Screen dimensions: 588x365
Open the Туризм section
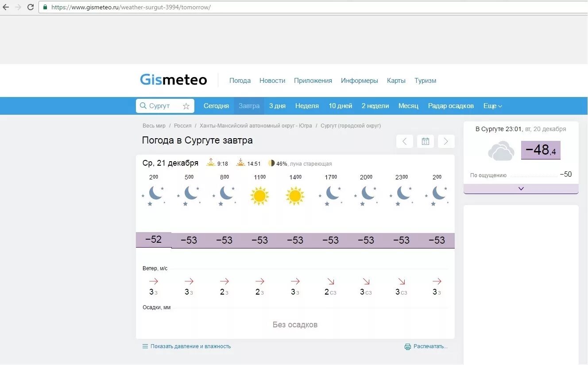tap(426, 81)
